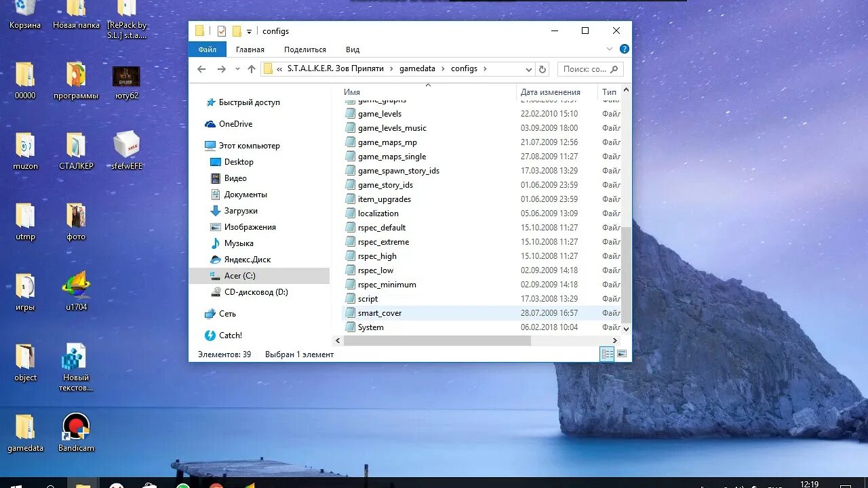Viewport: 868px width, 488px height.
Task: Open Explorer help question mark icon
Action: point(625,49)
